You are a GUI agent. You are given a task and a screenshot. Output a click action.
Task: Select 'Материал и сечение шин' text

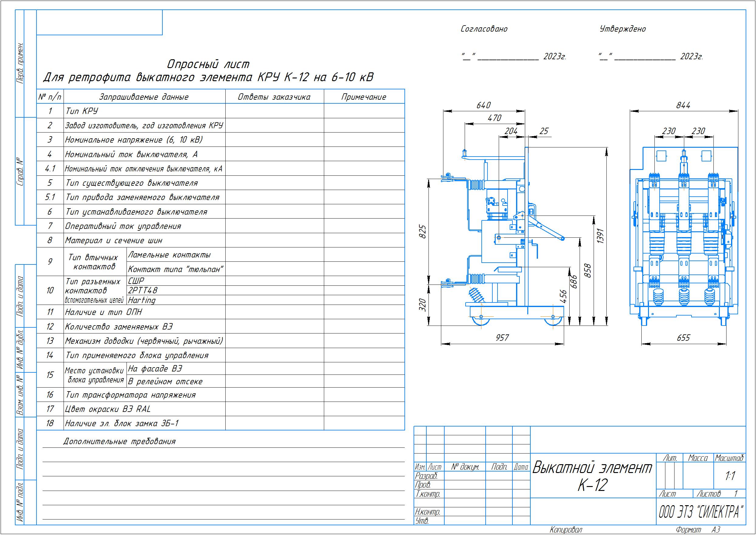[114, 240]
